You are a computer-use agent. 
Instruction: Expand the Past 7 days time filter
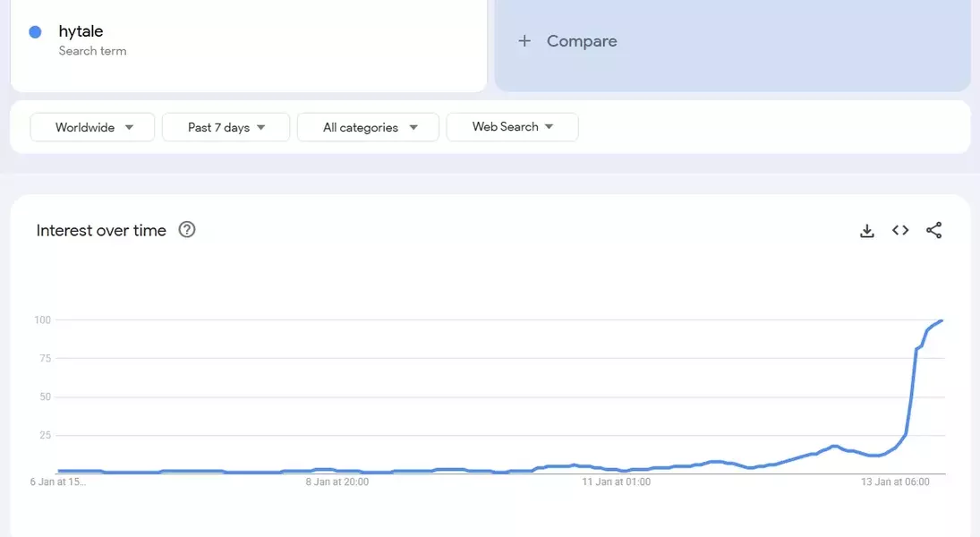[x=226, y=127]
